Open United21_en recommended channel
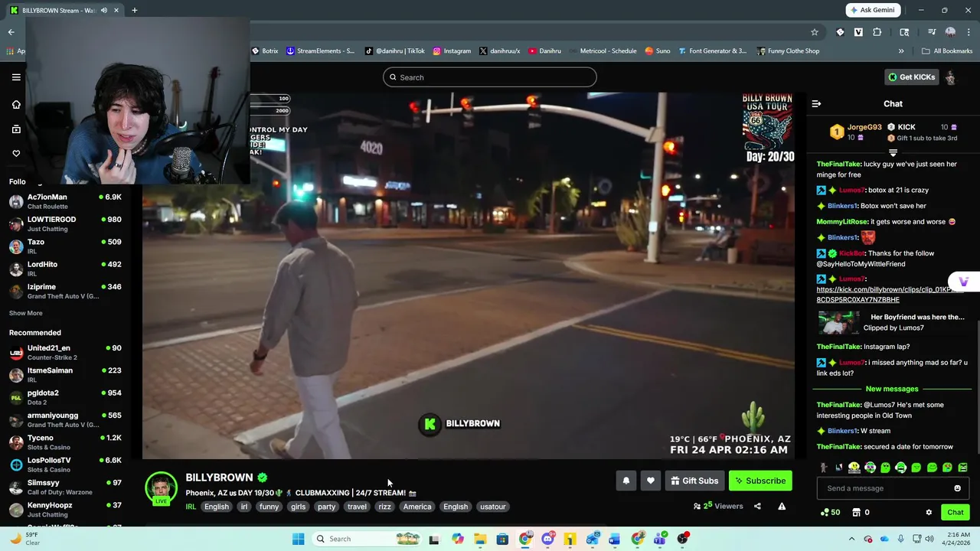This screenshot has height=551, width=980. [x=65, y=352]
